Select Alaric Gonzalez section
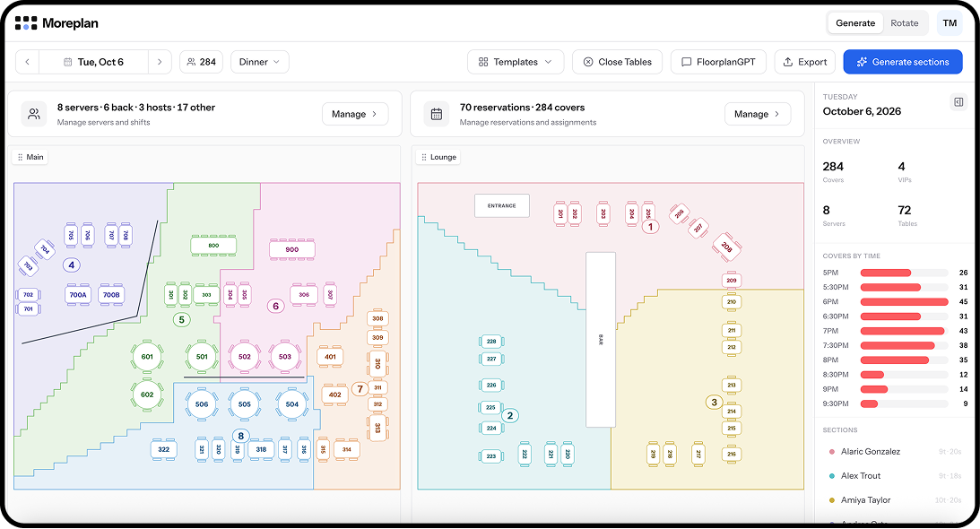The height and width of the screenshot is (529, 980). (x=895, y=452)
